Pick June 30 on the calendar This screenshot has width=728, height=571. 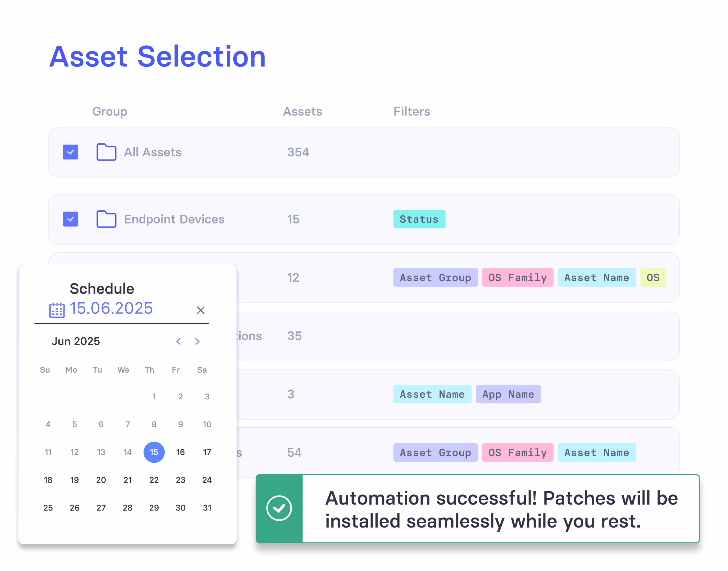coord(180,508)
